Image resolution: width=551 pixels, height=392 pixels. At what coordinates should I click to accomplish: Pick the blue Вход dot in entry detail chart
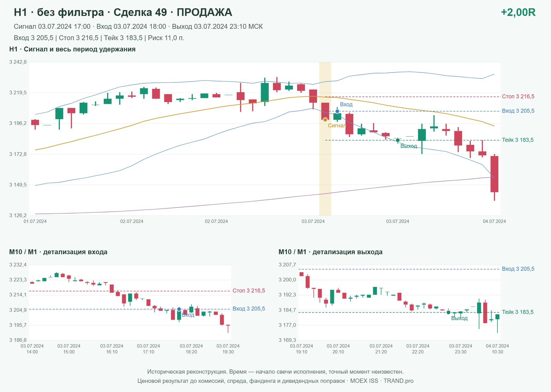[x=179, y=309]
